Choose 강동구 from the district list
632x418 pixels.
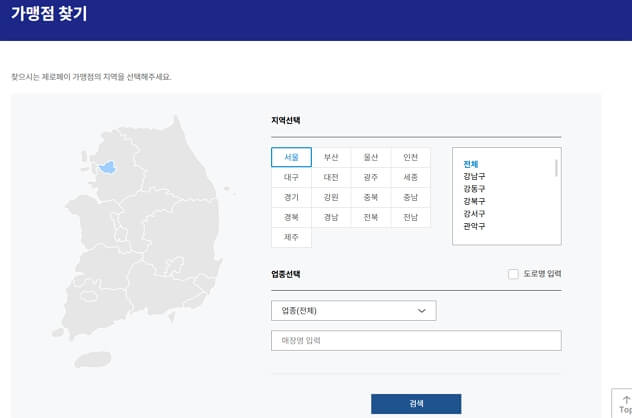tap(474, 189)
